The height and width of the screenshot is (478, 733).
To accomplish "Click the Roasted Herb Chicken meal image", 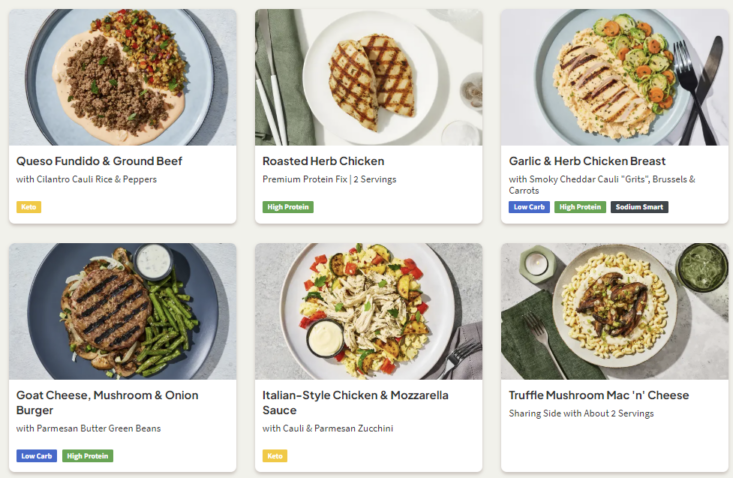I will point(368,77).
